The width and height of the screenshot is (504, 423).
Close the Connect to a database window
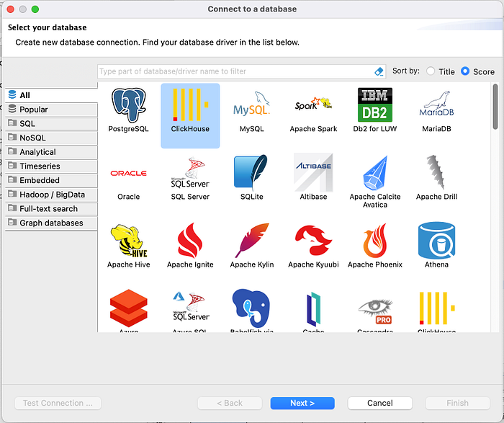[11, 9]
